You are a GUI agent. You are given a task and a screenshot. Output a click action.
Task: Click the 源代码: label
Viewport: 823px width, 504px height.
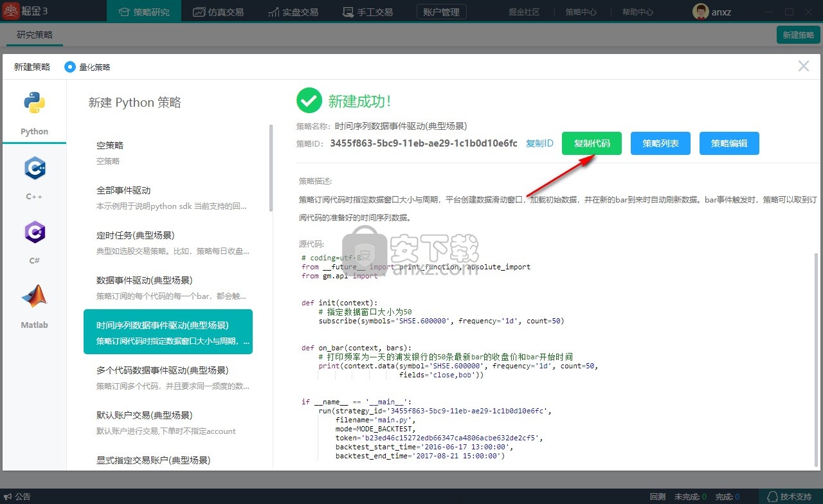click(x=312, y=244)
